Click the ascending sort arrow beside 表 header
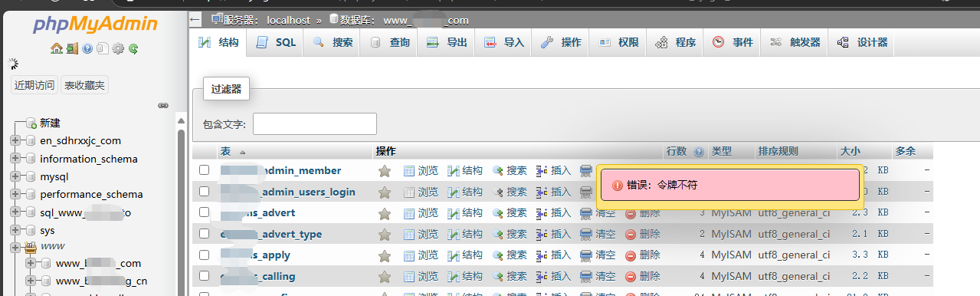This screenshot has height=296, width=980. [x=243, y=152]
